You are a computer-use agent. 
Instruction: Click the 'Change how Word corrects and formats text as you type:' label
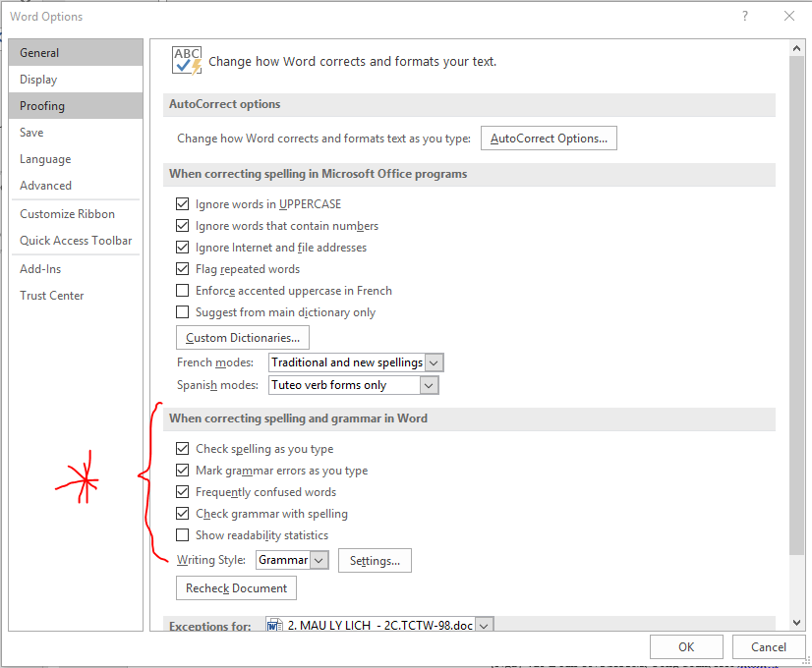pyautogui.click(x=324, y=139)
